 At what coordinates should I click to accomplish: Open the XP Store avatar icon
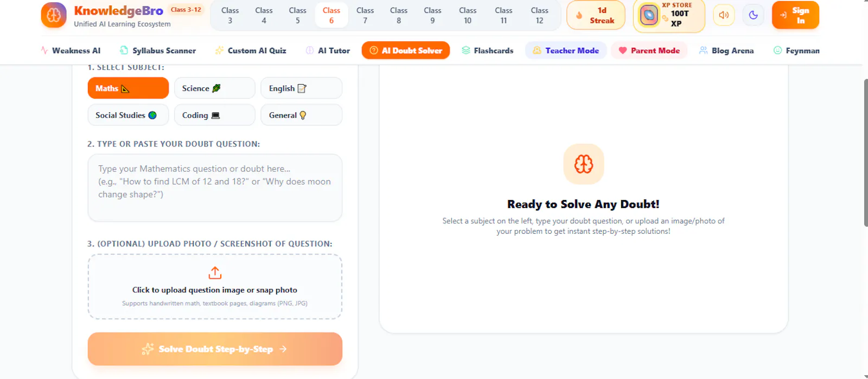tap(649, 15)
